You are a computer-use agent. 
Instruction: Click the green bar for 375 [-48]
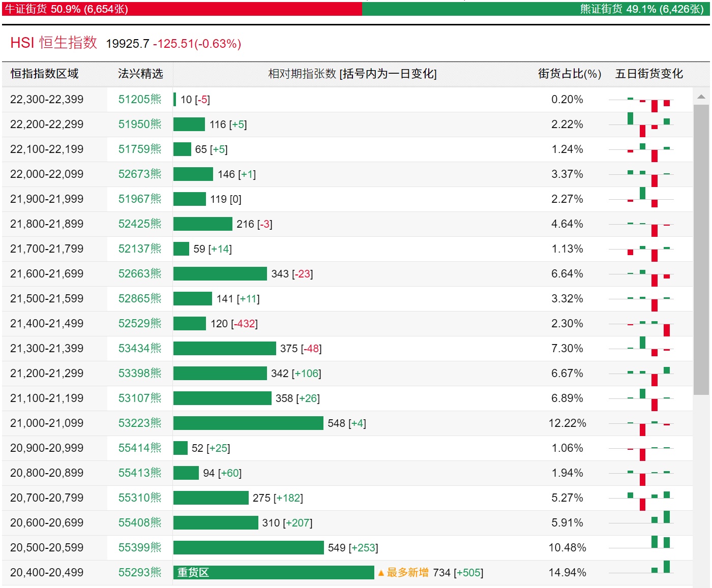[x=225, y=348]
